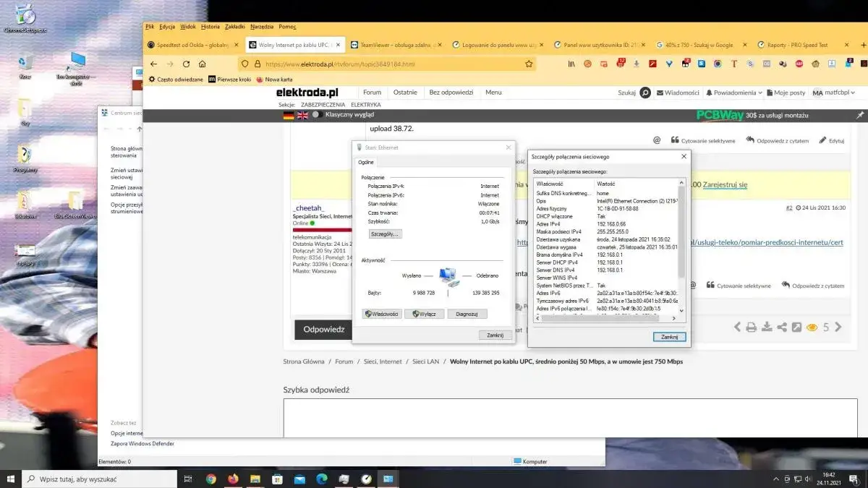Open Firefox from the taskbar
The width and height of the screenshot is (868, 488).
(x=231, y=478)
